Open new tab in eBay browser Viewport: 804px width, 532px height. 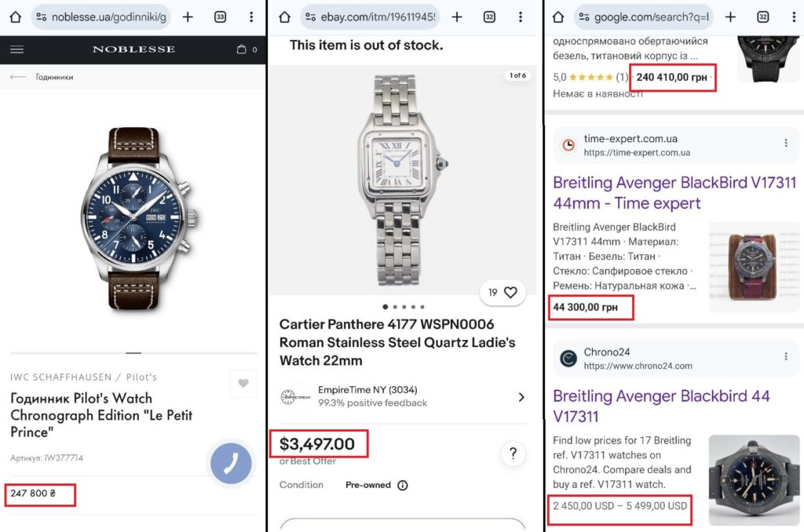[x=457, y=16]
